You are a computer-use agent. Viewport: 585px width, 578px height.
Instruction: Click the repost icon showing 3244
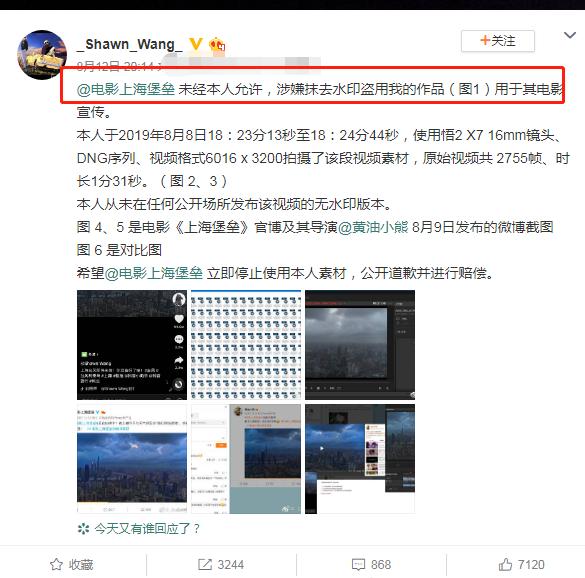point(205,564)
